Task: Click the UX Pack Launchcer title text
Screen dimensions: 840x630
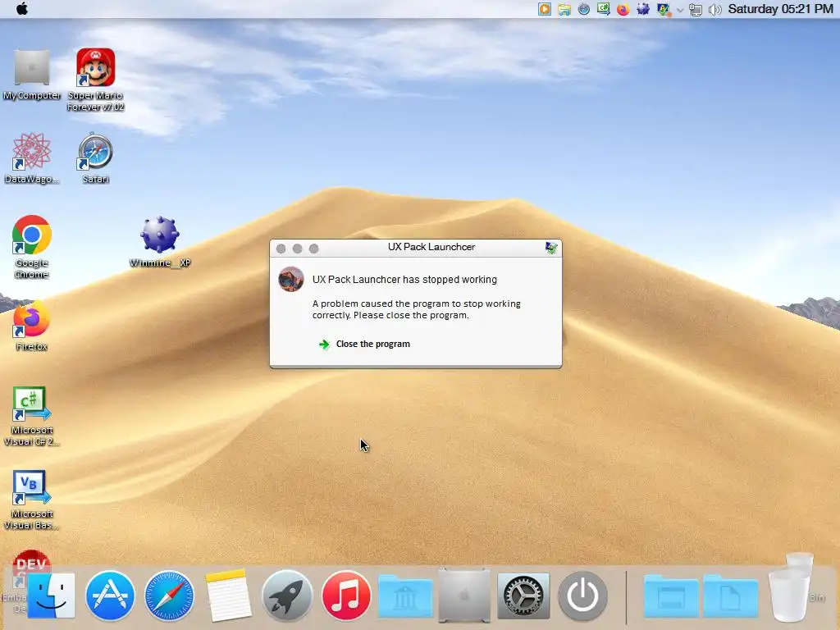Action: click(431, 247)
